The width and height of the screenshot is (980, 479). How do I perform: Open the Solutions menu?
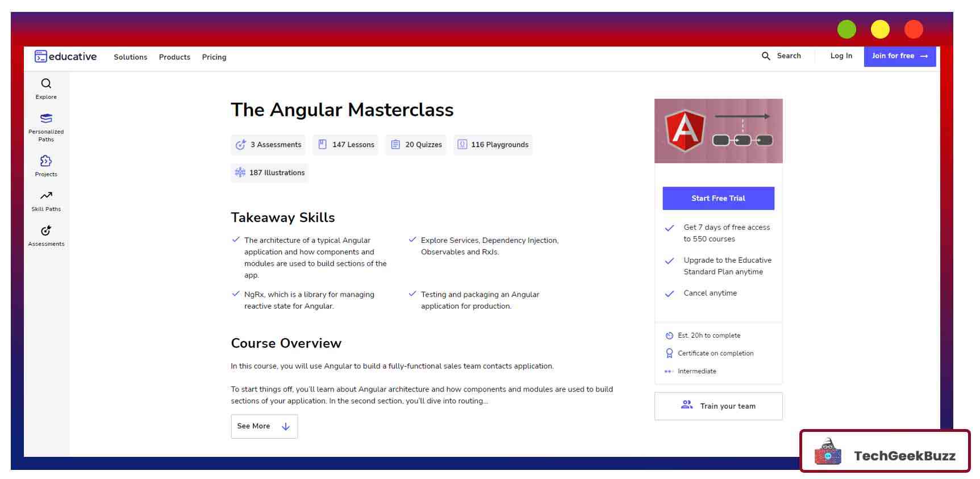(x=130, y=57)
